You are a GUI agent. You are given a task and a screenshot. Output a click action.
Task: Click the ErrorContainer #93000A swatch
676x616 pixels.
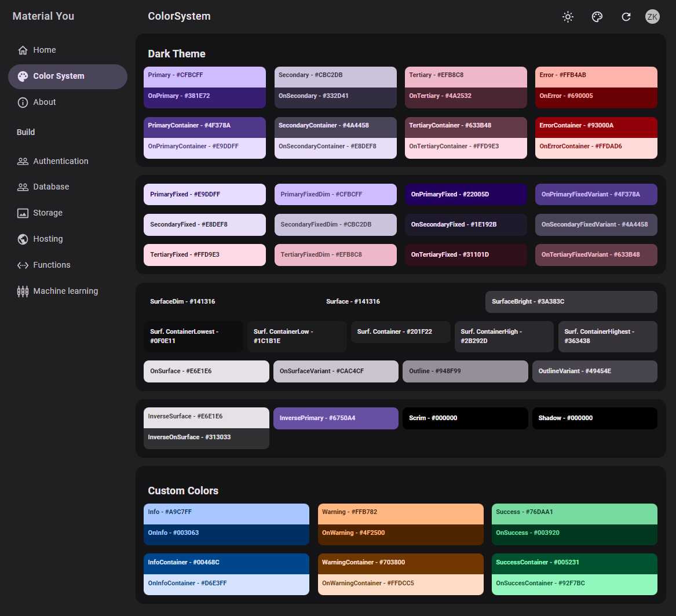[596, 127]
